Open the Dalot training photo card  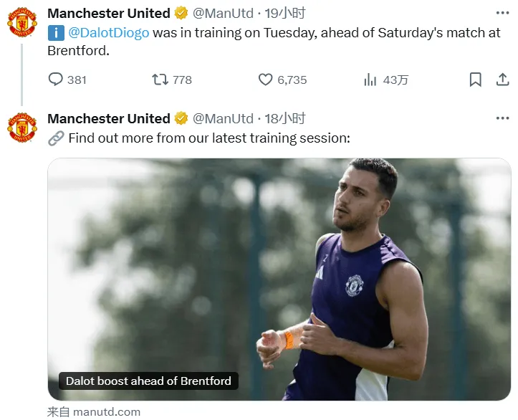click(279, 272)
